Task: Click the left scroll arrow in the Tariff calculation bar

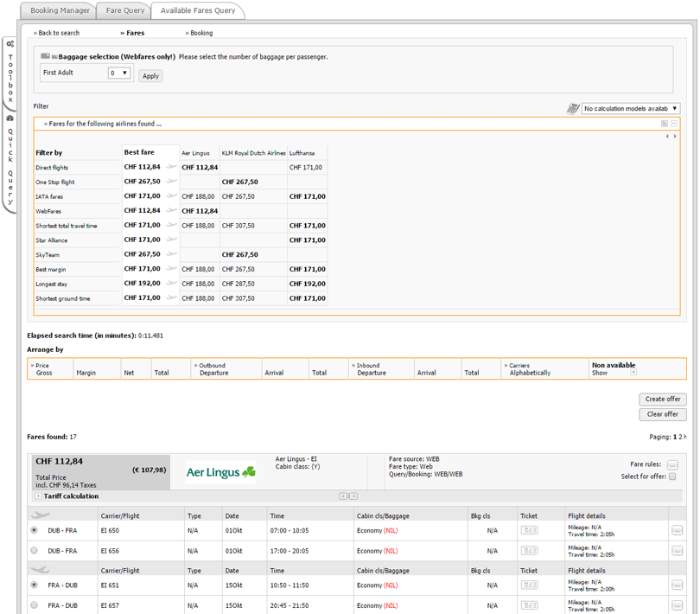Action: (x=343, y=496)
